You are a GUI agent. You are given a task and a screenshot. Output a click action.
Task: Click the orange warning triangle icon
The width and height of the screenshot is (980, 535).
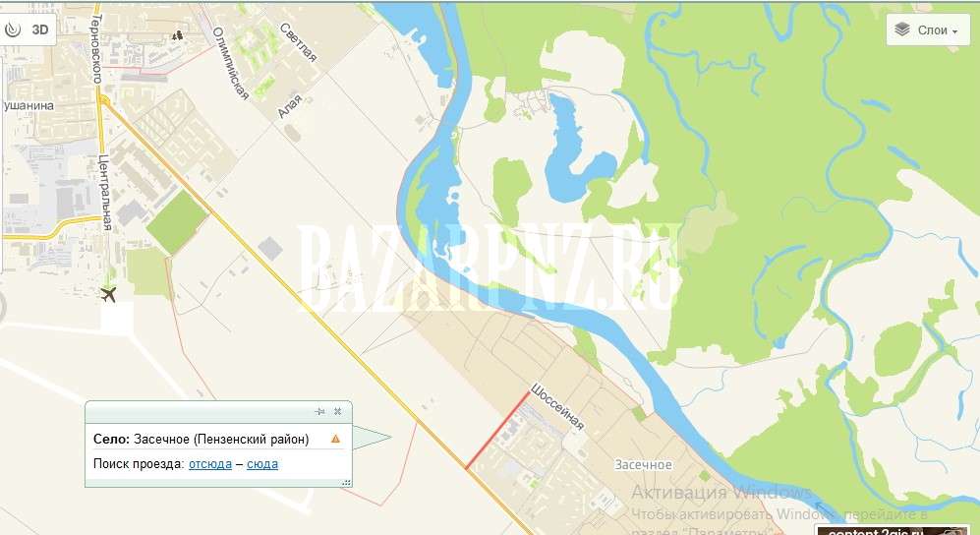[335, 439]
